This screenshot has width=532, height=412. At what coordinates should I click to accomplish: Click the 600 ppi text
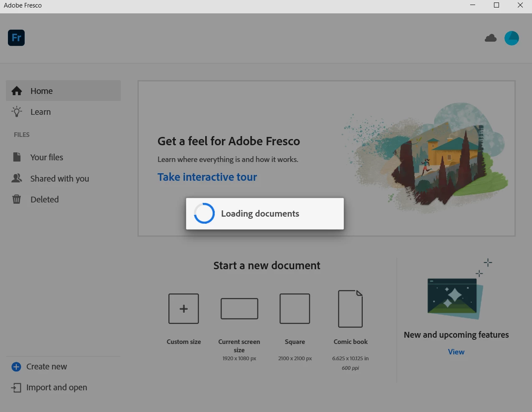[x=350, y=368]
